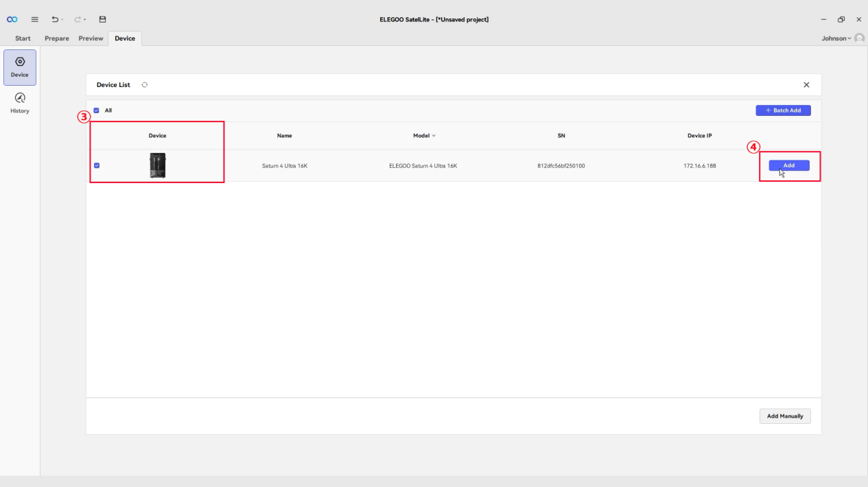Open the Model column filter dropdown
Screen dimensions: 868x487
[434, 136]
